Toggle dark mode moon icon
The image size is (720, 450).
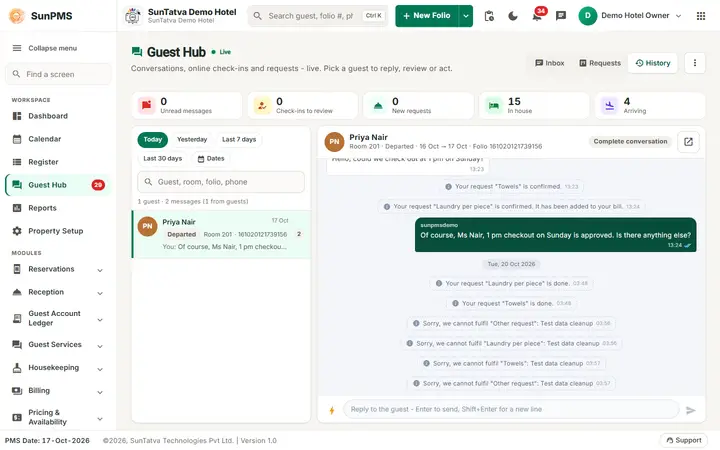pyautogui.click(x=513, y=16)
